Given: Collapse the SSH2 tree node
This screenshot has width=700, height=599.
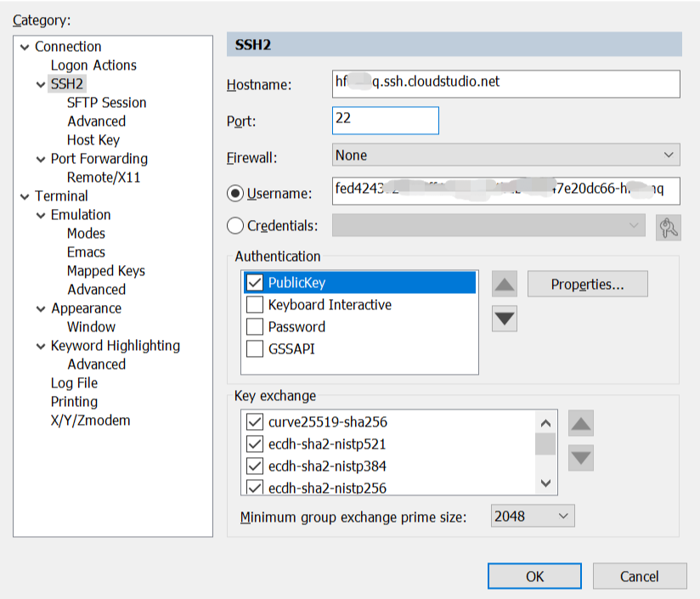Looking at the screenshot, I should (x=41, y=84).
